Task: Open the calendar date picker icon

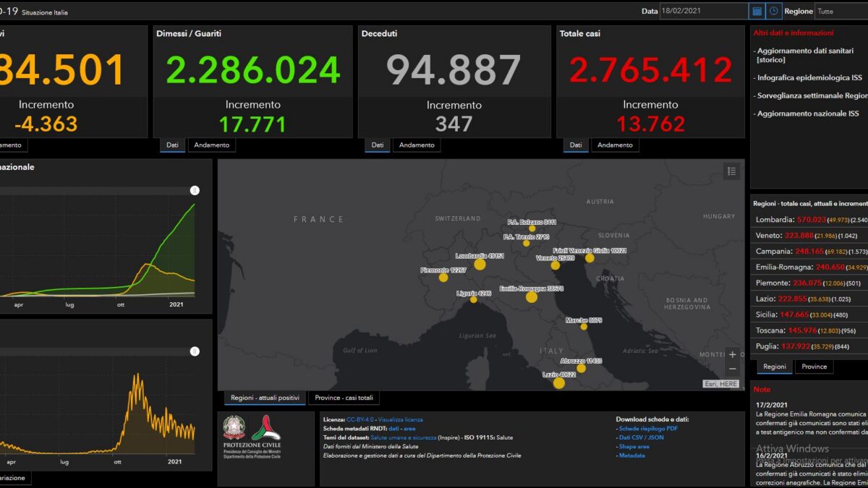Action: [x=757, y=11]
